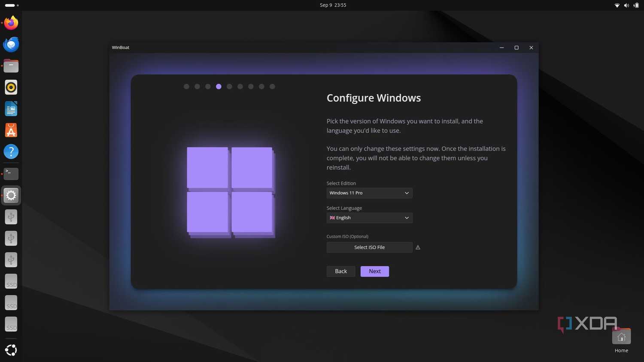Maximize the WinBoat window

[x=516, y=48]
